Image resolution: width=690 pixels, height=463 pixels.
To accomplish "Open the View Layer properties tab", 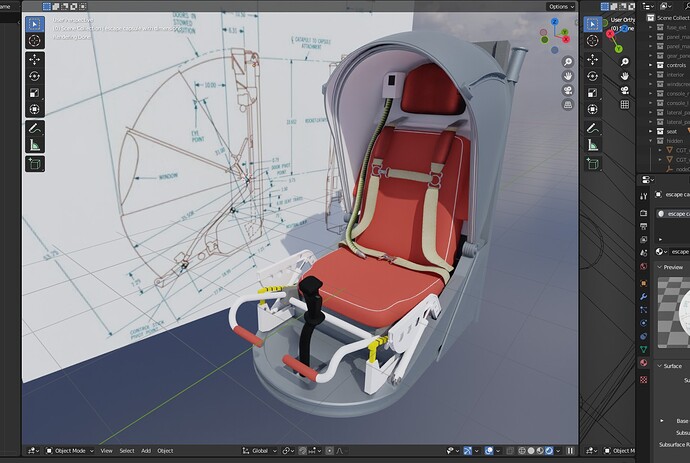I will [x=643, y=239].
